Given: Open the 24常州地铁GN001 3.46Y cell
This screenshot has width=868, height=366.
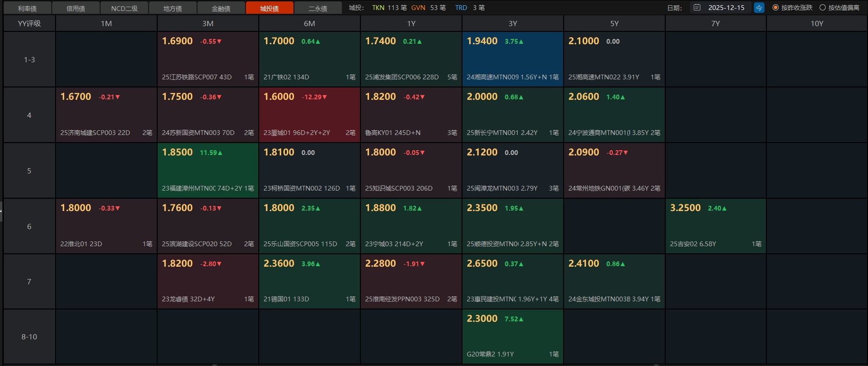Looking at the screenshot, I should click(x=614, y=171).
